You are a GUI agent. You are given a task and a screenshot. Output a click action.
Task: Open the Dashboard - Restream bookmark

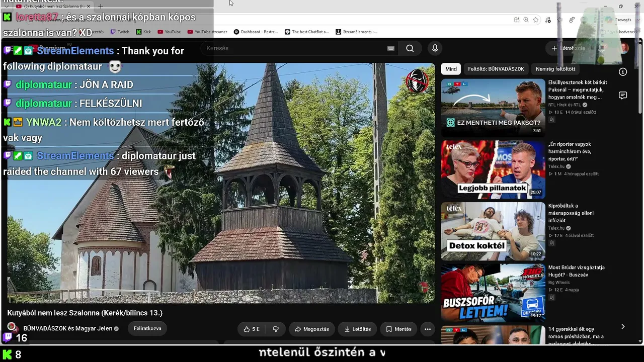[256, 32]
